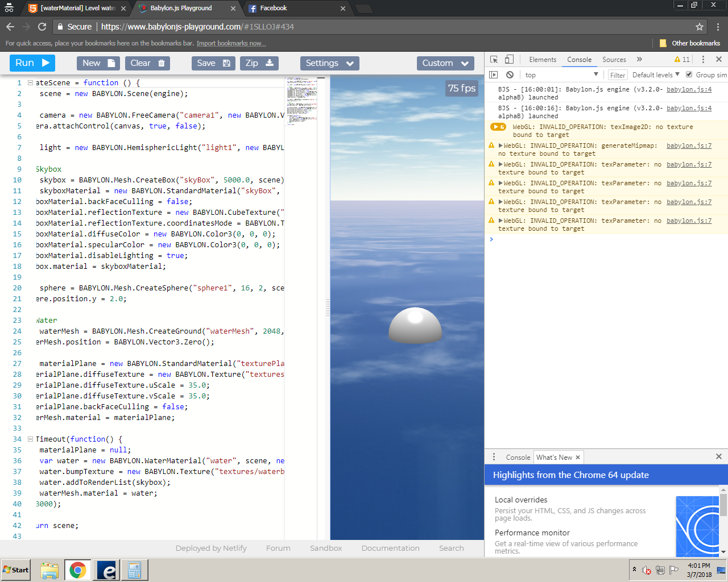Open the Documentation link in the footer
Viewport: 728px width, 582px height.
point(390,548)
